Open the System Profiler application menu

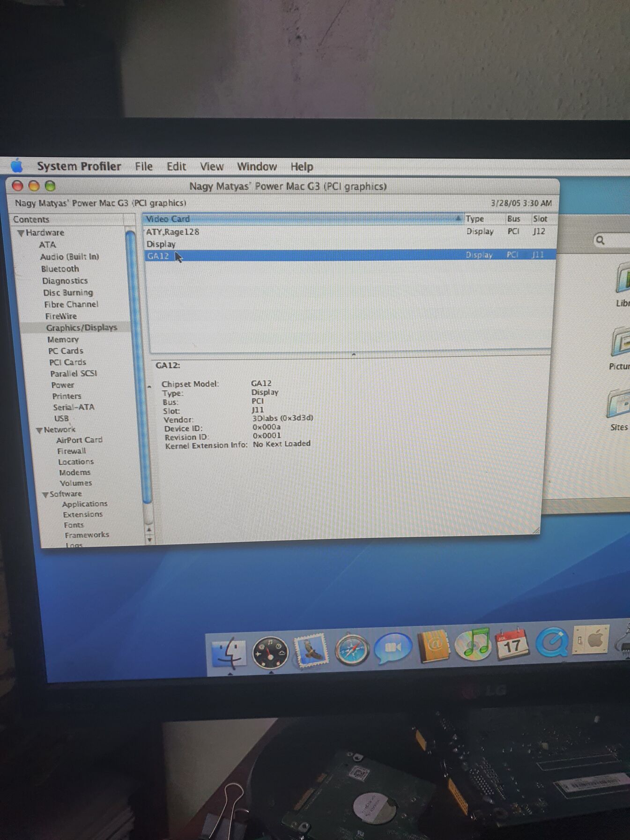79,166
